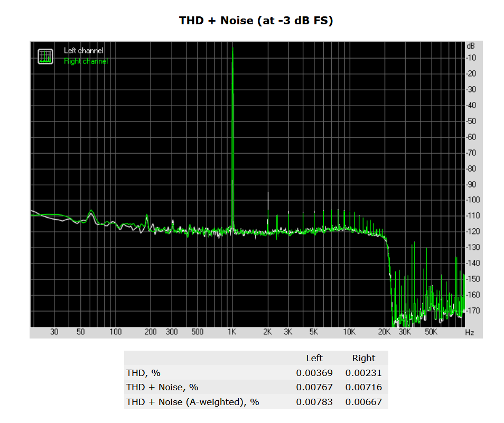
Task: Select the value 0.00667
Action: (x=363, y=402)
